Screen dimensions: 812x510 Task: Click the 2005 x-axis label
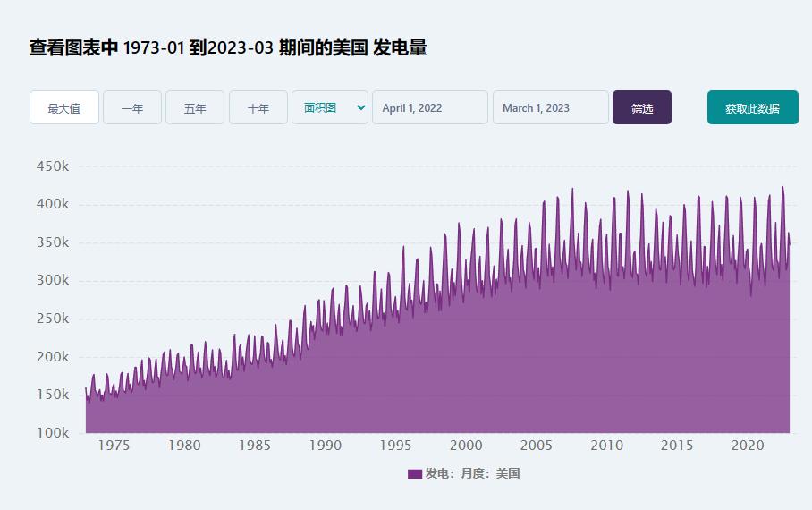[x=536, y=446]
